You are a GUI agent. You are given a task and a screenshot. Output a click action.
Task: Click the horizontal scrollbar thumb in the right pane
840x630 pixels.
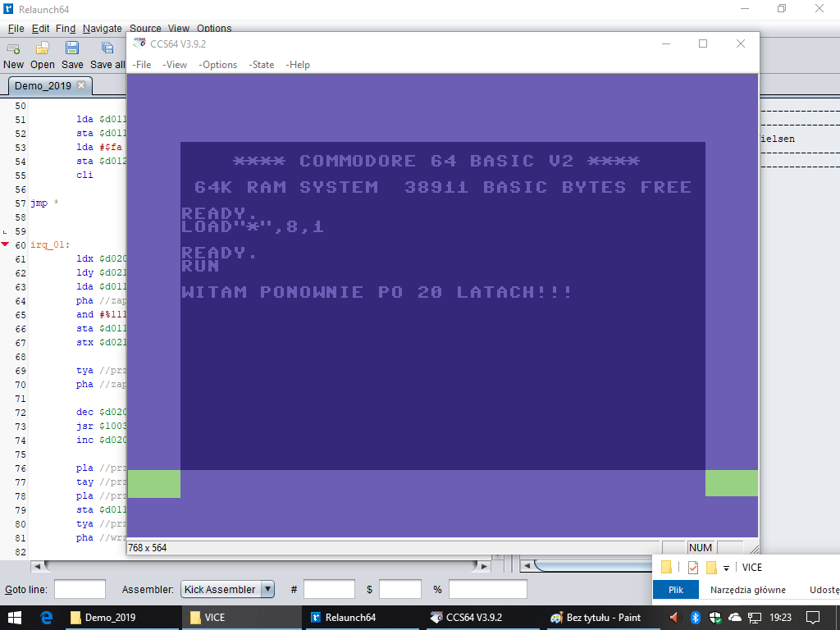(593, 566)
